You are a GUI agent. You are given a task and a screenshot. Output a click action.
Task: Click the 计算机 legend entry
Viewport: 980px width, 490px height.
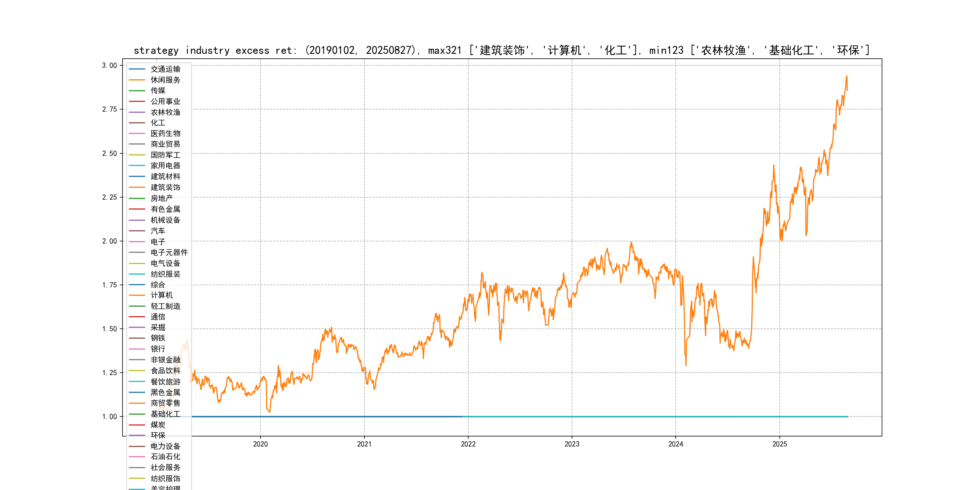coord(161,295)
